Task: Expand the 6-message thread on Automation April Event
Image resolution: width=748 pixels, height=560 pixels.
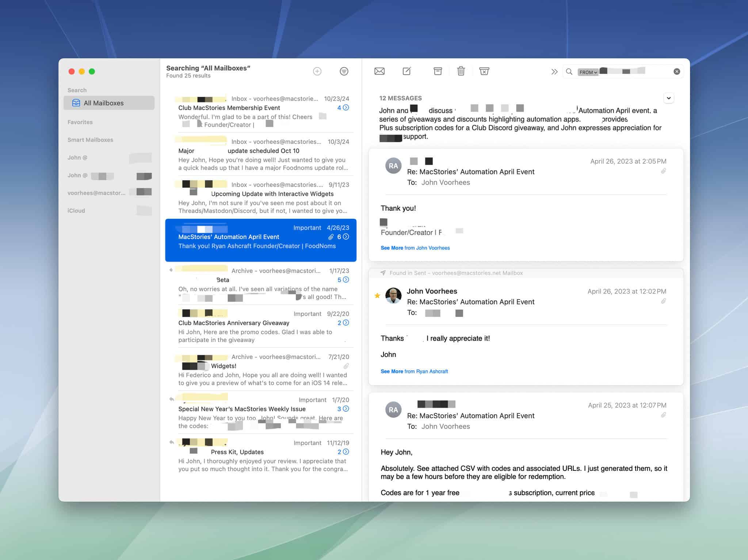Action: [343, 237]
